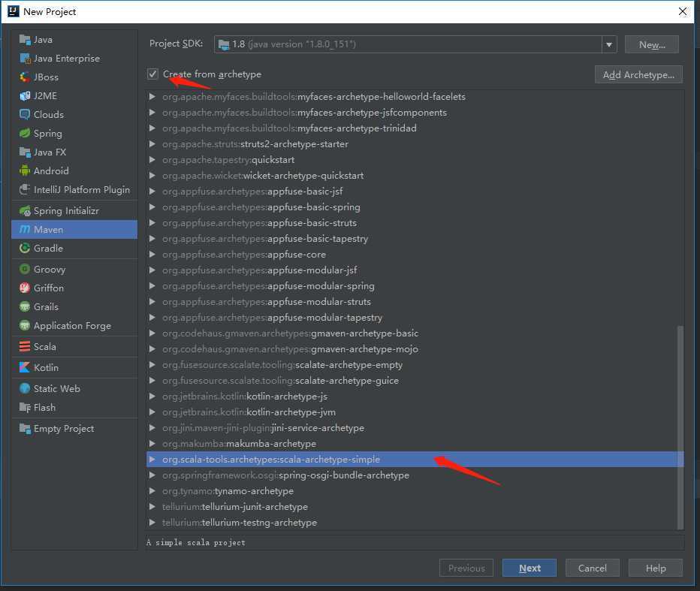Click the SDK folder icon in combo box

pyautogui.click(x=223, y=44)
